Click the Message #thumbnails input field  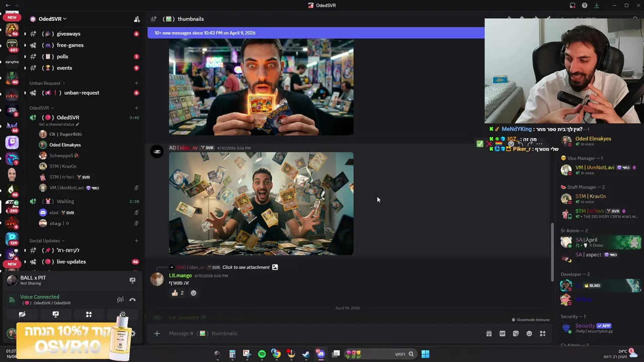click(x=322, y=333)
